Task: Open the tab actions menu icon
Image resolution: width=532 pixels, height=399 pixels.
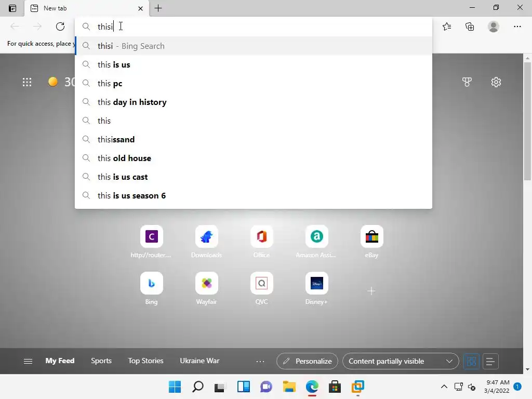Action: click(x=12, y=8)
